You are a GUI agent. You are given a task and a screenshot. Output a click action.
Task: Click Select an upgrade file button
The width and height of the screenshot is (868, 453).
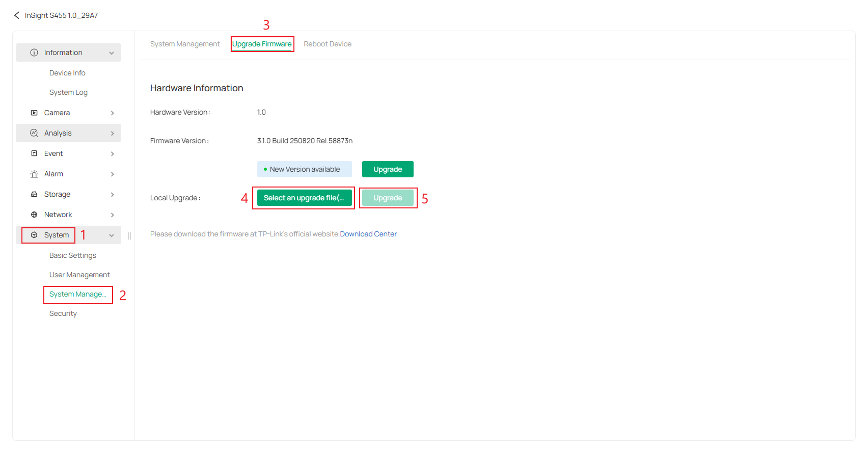point(304,198)
